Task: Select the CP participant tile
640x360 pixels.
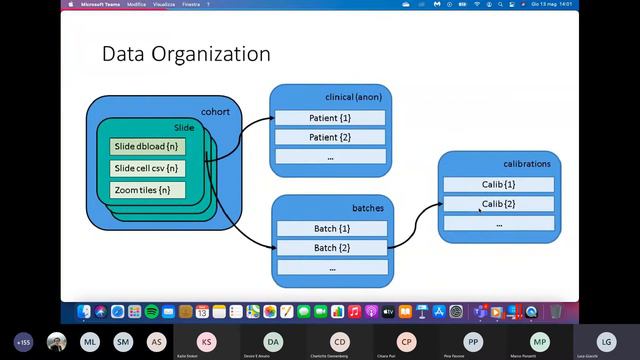Action: (x=407, y=342)
